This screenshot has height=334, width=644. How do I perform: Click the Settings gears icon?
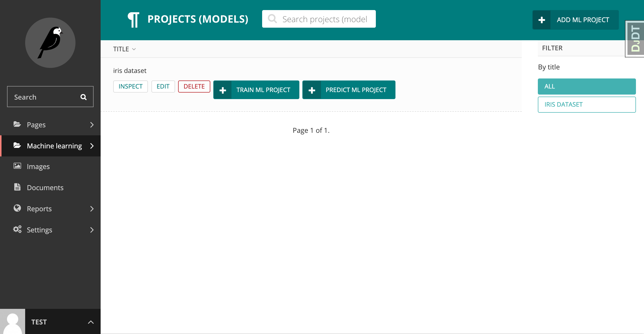click(17, 229)
